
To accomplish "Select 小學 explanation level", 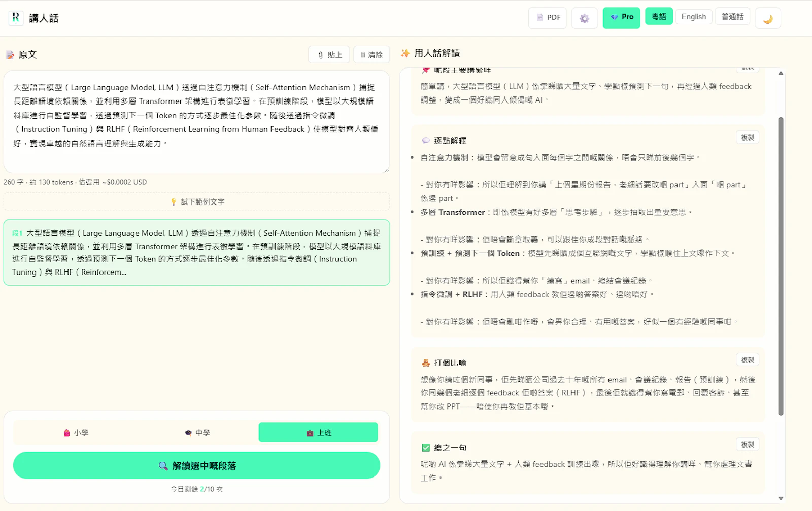I will pyautogui.click(x=76, y=433).
